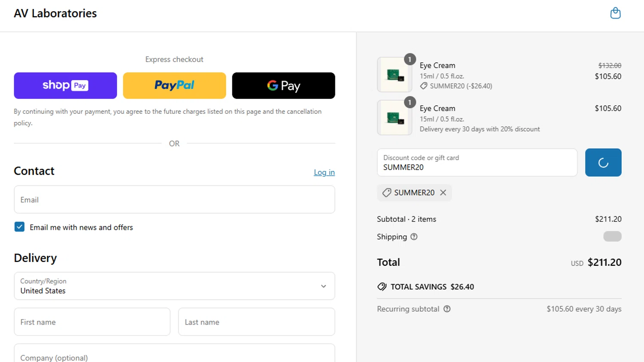Image resolution: width=644 pixels, height=362 pixels.
Task: Click the Last name field
Action: [x=256, y=322]
